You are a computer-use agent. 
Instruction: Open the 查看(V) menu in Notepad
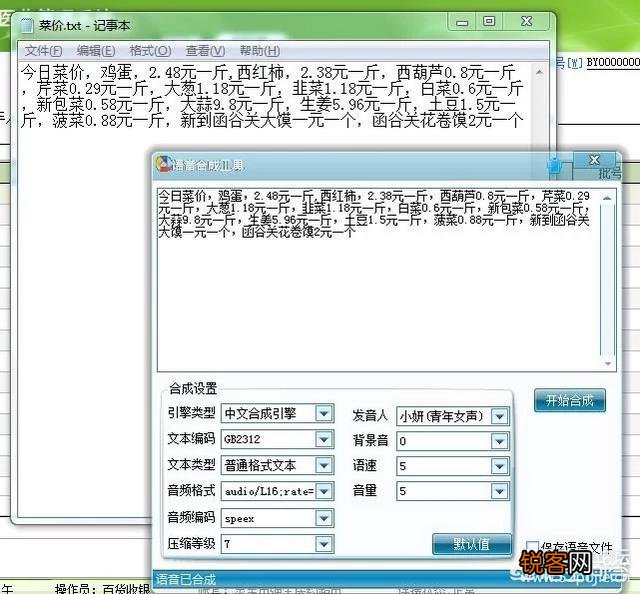pos(205,51)
